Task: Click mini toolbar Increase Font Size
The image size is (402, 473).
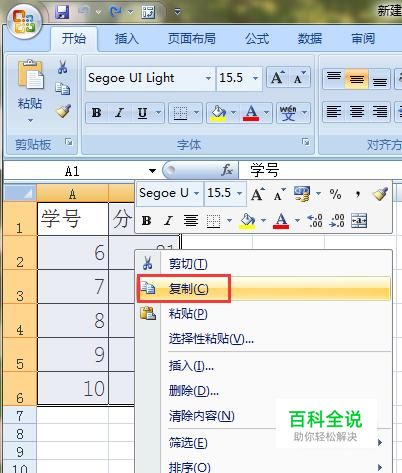Action: point(258,194)
